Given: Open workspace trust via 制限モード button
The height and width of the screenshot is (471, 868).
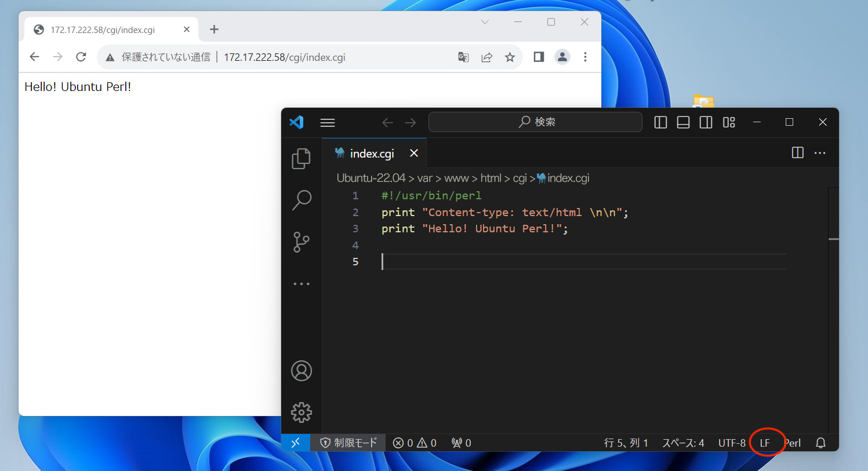Looking at the screenshot, I should (x=348, y=443).
